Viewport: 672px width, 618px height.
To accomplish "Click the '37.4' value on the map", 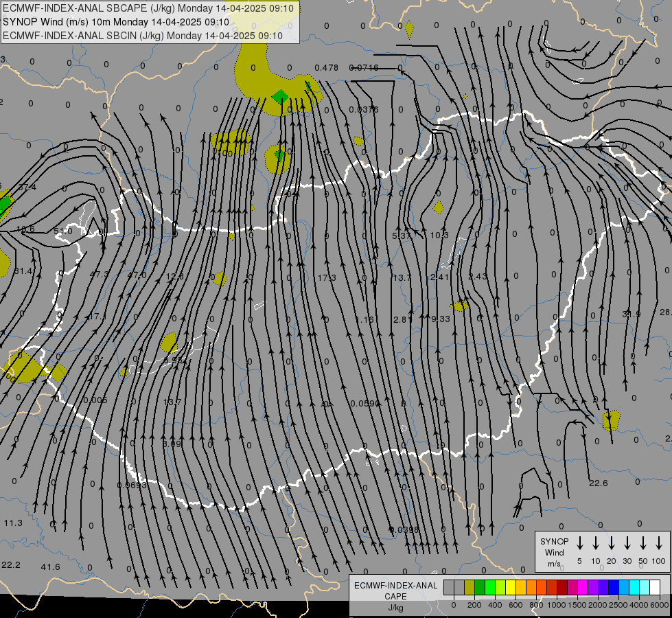I will click(27, 187).
